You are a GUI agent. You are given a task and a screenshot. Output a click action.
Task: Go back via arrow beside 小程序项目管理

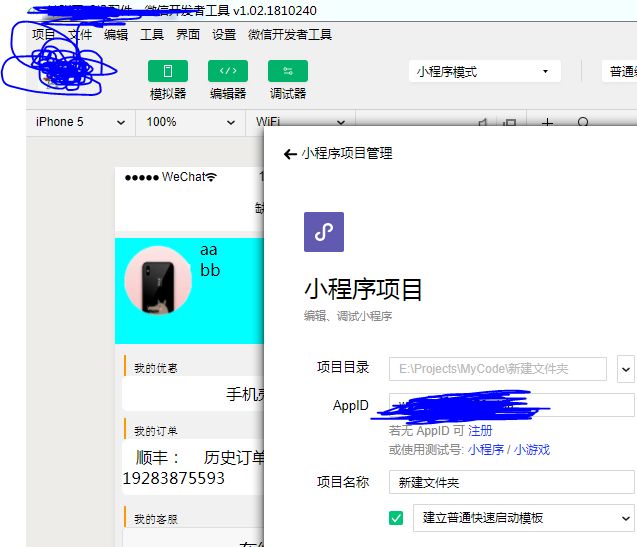pyautogui.click(x=290, y=154)
